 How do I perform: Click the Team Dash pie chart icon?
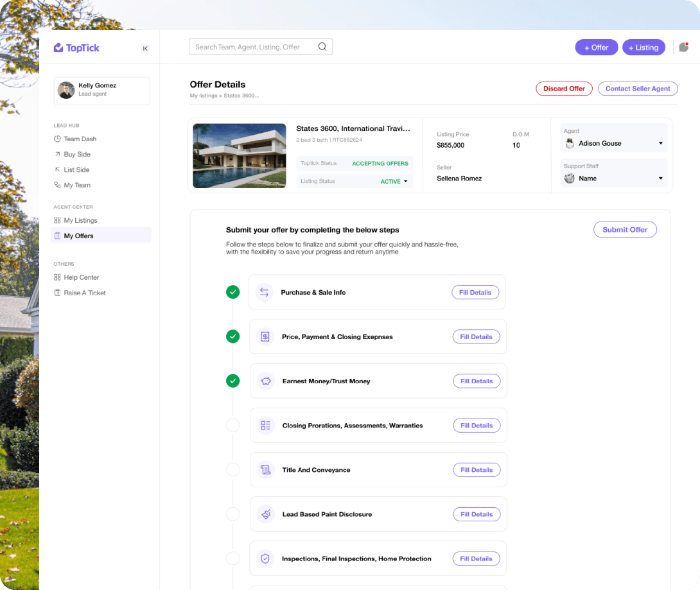tap(57, 139)
